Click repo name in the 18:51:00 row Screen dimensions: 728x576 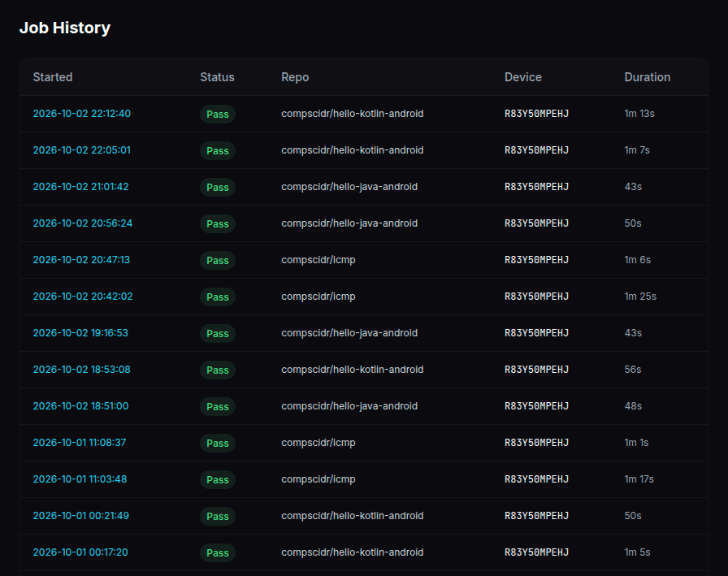point(349,406)
